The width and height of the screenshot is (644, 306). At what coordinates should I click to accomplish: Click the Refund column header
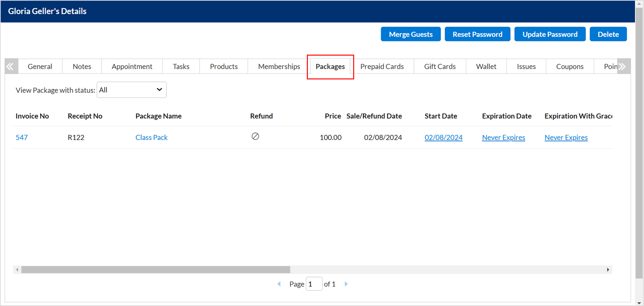click(x=261, y=116)
